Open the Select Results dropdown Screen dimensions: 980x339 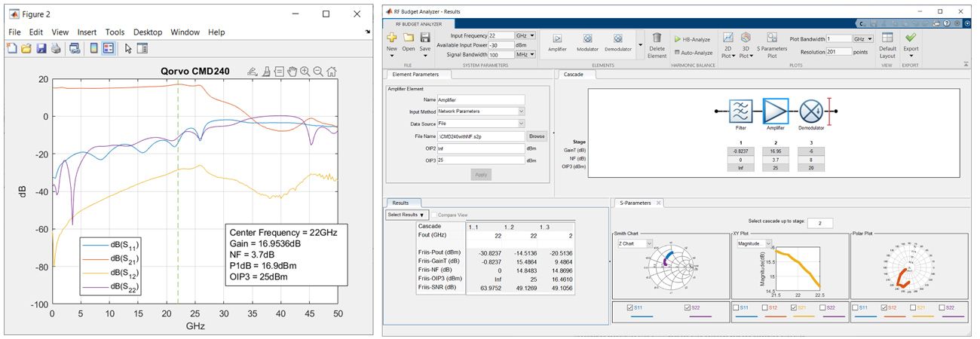click(407, 215)
